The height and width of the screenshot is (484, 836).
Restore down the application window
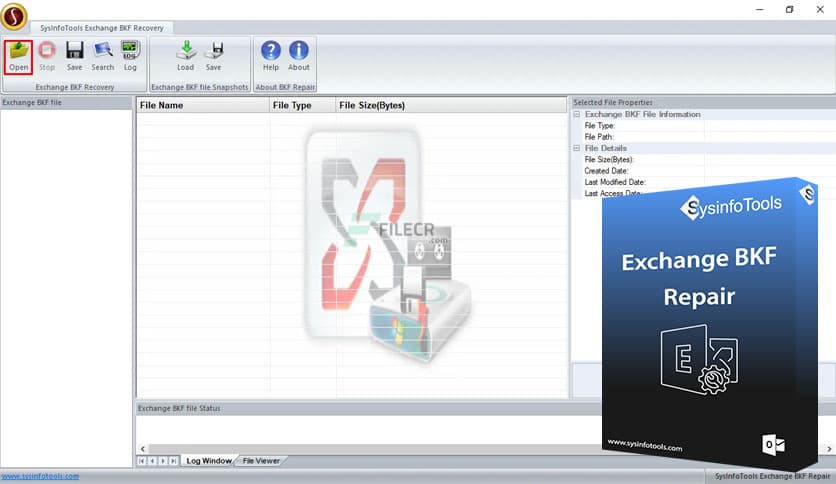pos(790,10)
